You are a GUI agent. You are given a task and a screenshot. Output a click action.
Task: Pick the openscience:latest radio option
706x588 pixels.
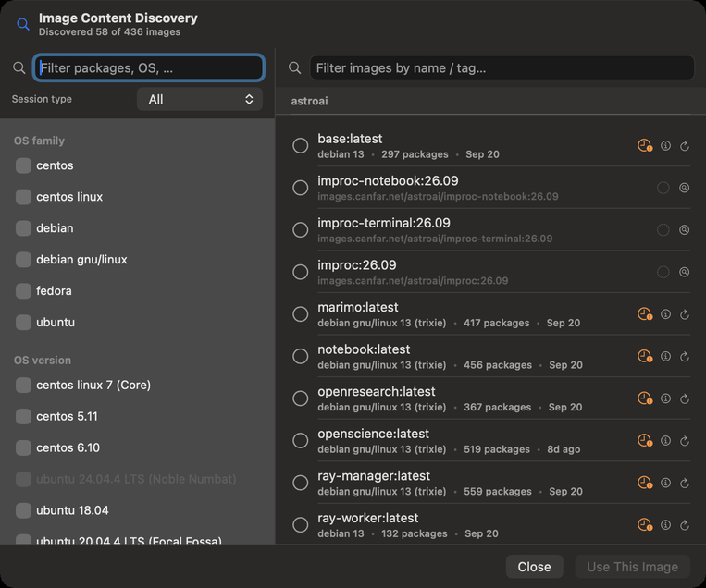[x=301, y=440]
